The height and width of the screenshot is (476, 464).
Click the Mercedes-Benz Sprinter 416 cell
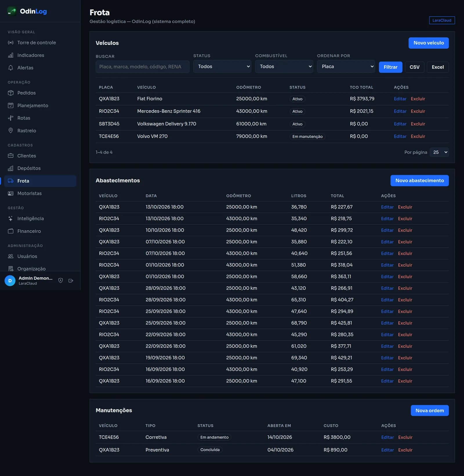[x=168, y=111]
